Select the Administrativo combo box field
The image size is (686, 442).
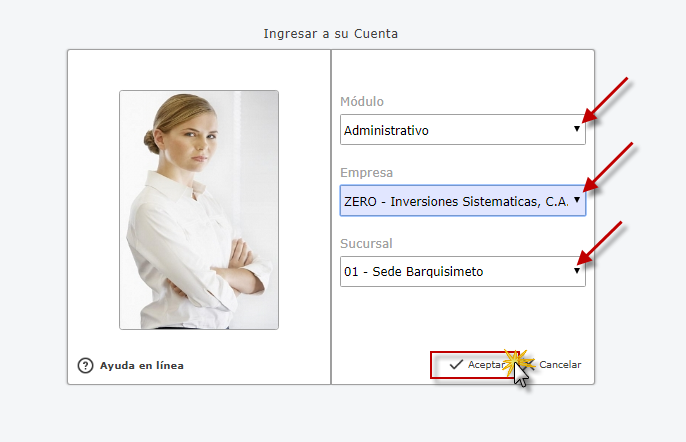tap(455, 130)
